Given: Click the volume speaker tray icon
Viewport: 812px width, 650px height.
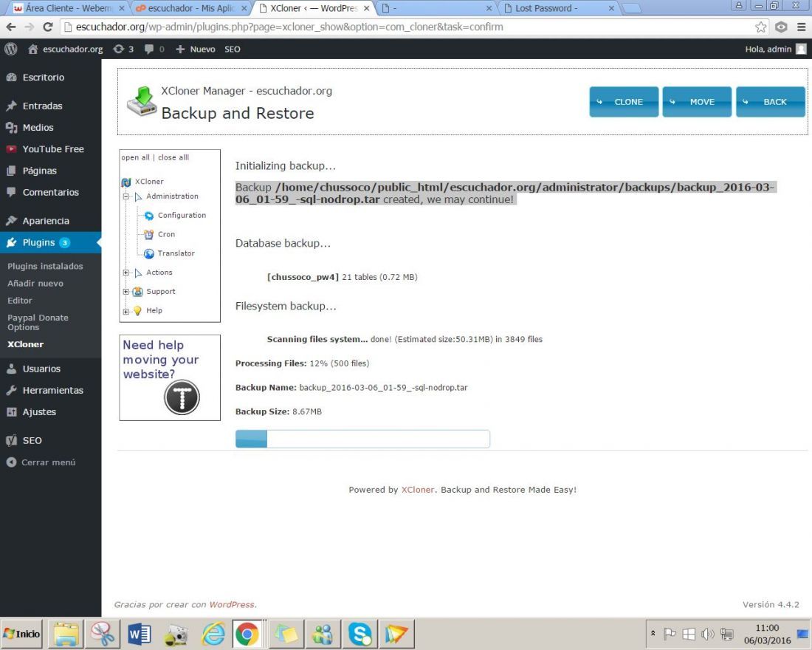Looking at the screenshot, I should tap(707, 634).
